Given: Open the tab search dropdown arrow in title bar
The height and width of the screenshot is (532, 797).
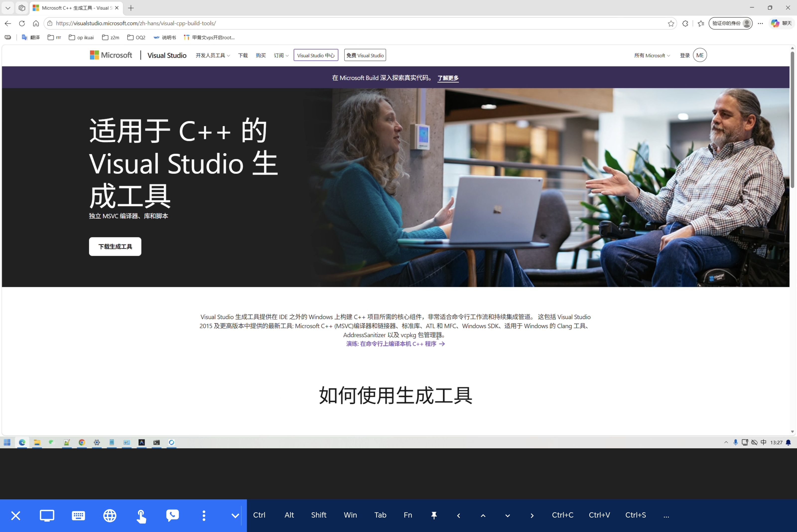Looking at the screenshot, I should (8, 8).
